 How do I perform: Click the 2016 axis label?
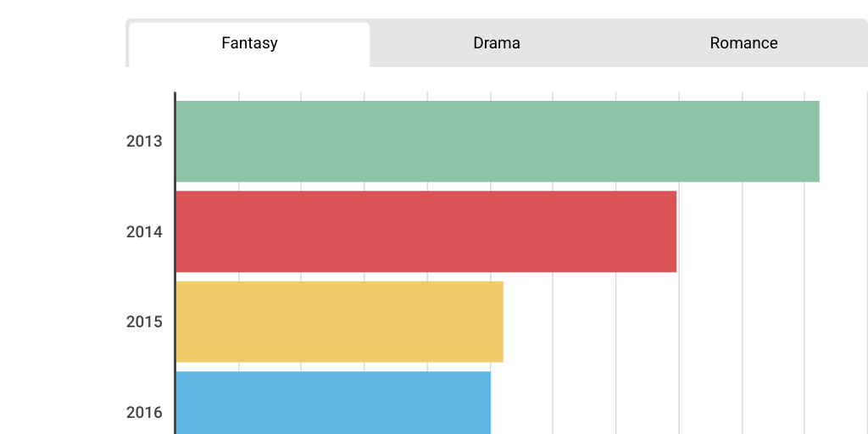[144, 414]
